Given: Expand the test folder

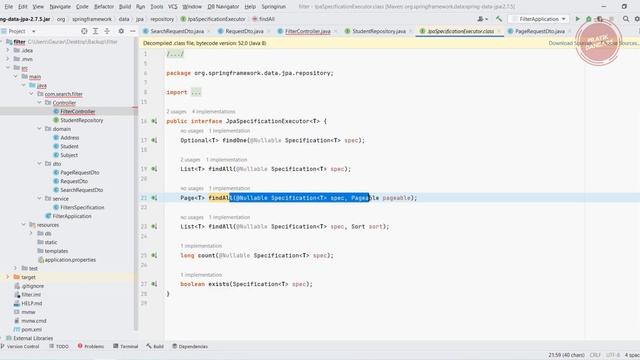Looking at the screenshot, I should [16, 268].
